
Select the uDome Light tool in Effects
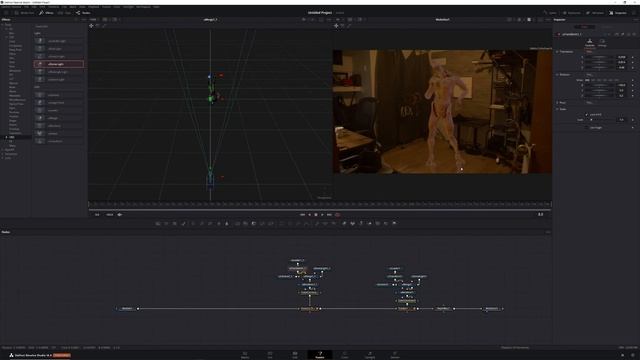[59, 64]
